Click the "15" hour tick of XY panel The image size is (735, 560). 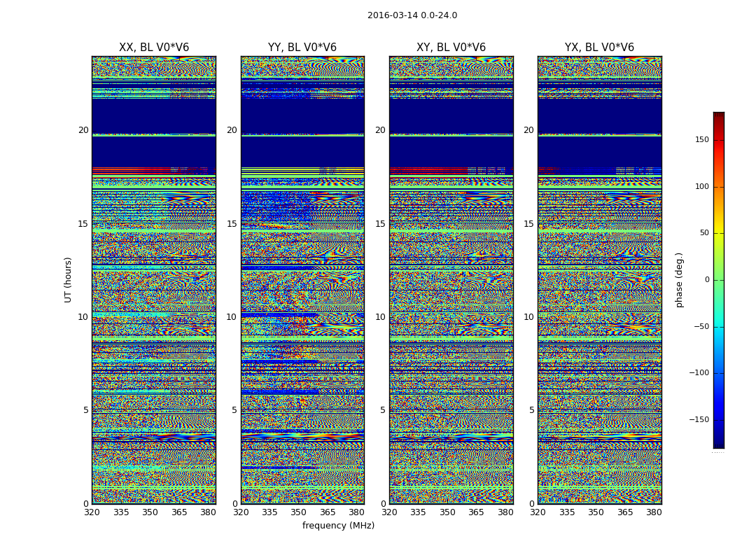click(x=381, y=223)
